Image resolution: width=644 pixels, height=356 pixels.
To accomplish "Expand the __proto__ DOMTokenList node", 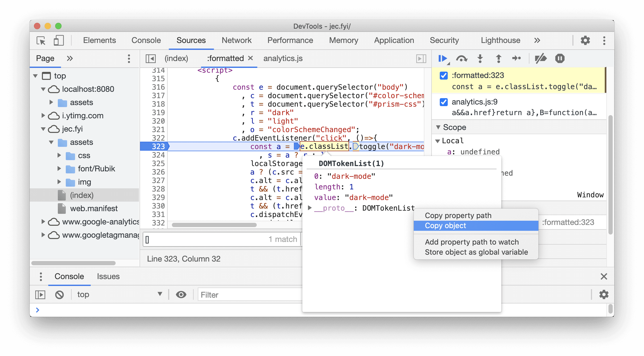I will [309, 208].
